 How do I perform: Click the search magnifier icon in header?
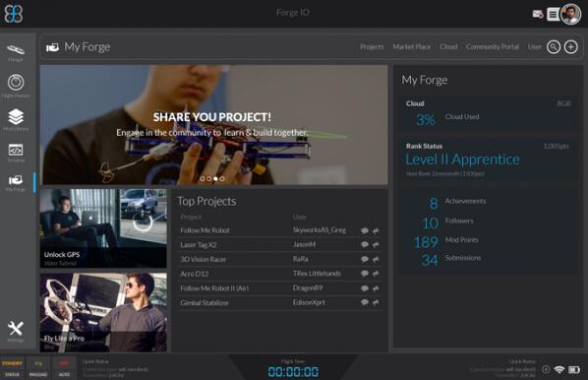click(554, 47)
